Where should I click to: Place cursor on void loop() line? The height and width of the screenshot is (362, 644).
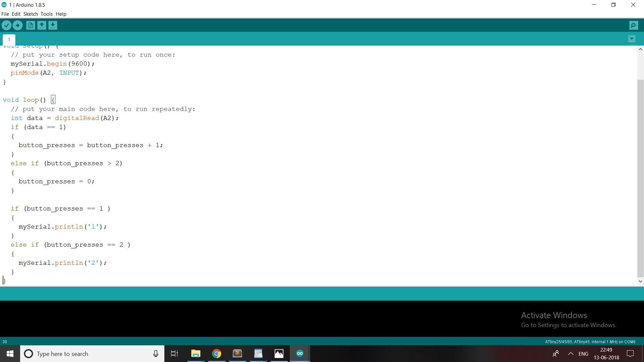click(29, 100)
